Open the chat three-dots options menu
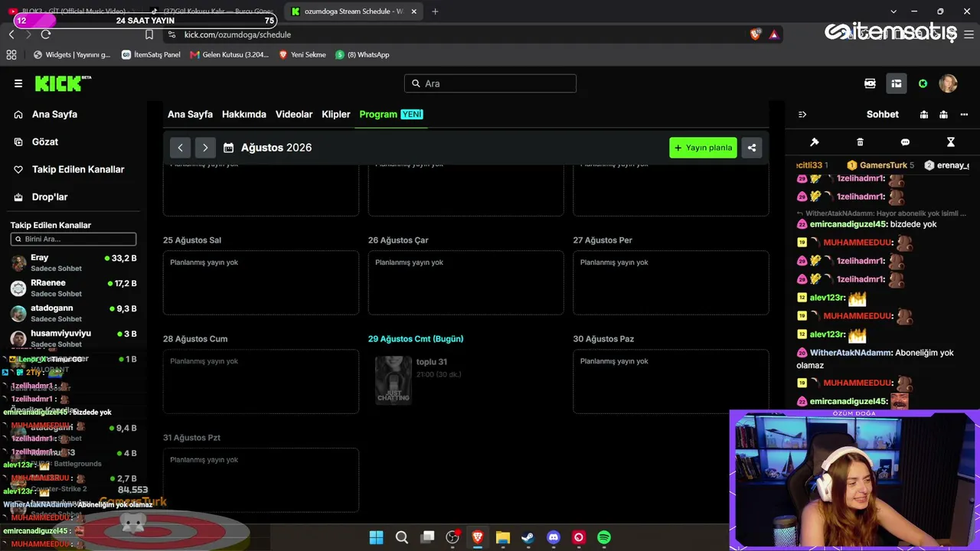Screen dimensions: 980x551 tap(964, 114)
